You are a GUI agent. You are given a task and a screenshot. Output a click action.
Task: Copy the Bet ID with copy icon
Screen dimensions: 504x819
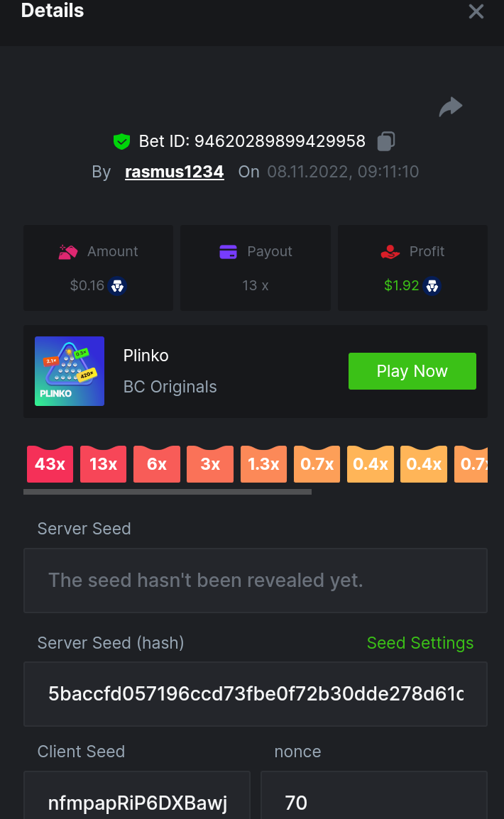tap(385, 141)
